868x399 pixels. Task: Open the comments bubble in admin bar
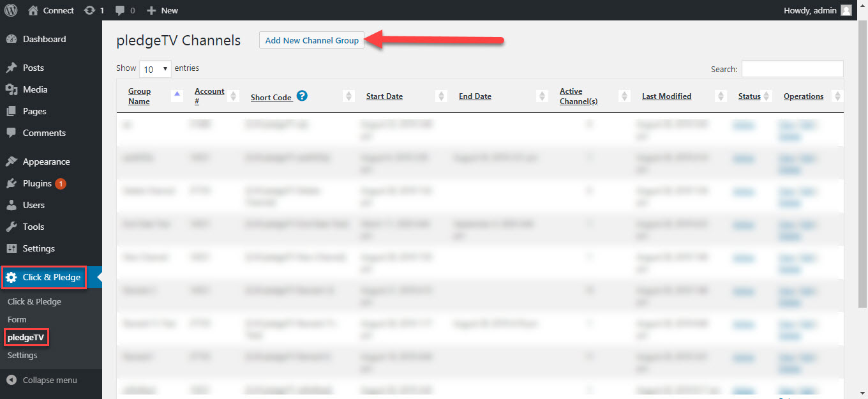125,10
